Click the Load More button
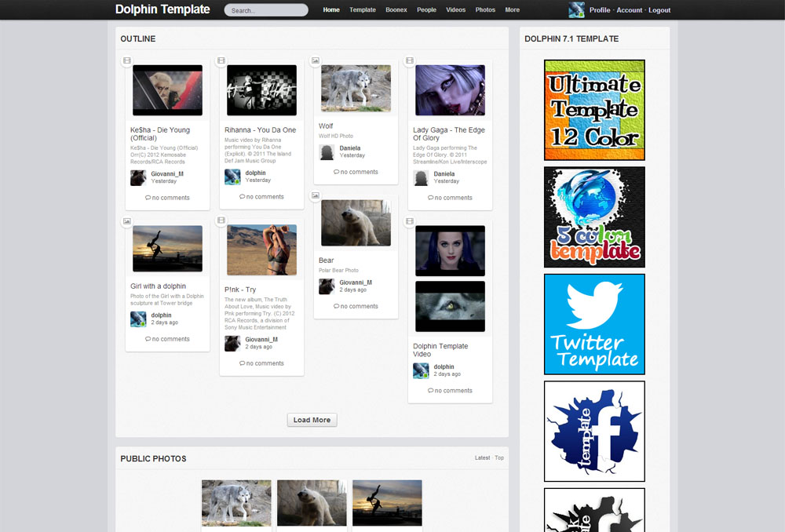The image size is (785, 532). (x=312, y=420)
